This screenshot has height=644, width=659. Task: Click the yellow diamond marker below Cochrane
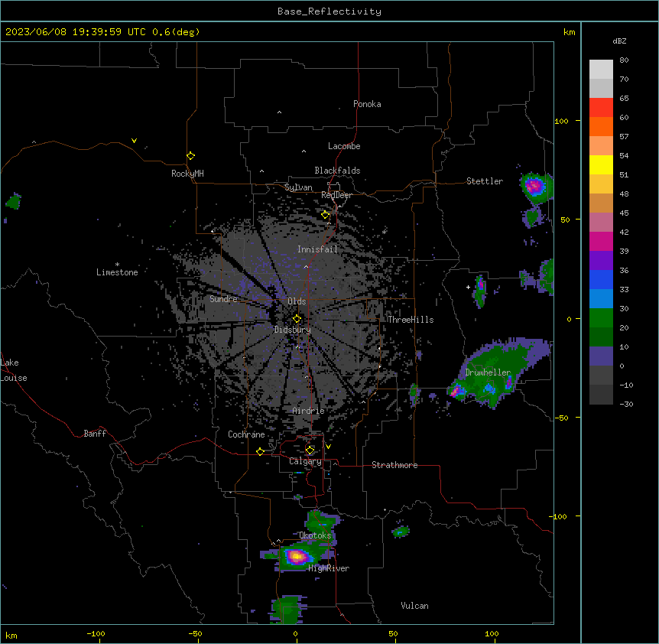pyautogui.click(x=260, y=452)
